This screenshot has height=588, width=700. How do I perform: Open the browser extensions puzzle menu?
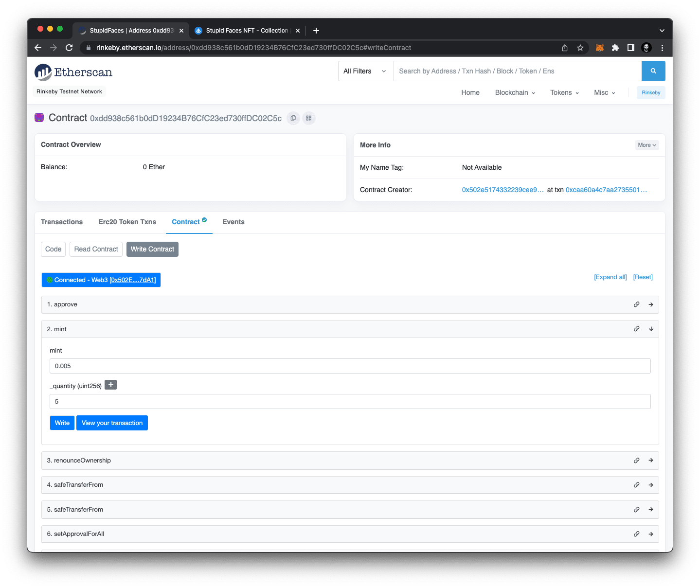click(615, 48)
